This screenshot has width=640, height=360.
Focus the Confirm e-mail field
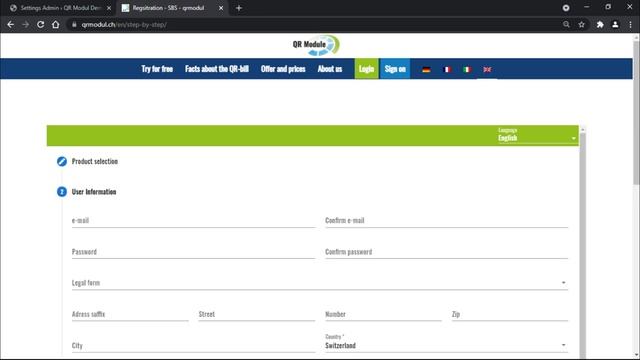click(x=446, y=221)
